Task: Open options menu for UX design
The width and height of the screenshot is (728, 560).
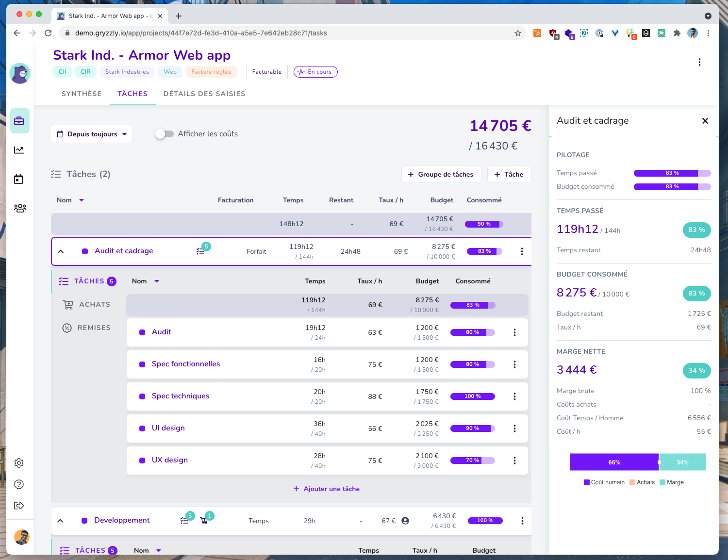Action: [x=514, y=461]
